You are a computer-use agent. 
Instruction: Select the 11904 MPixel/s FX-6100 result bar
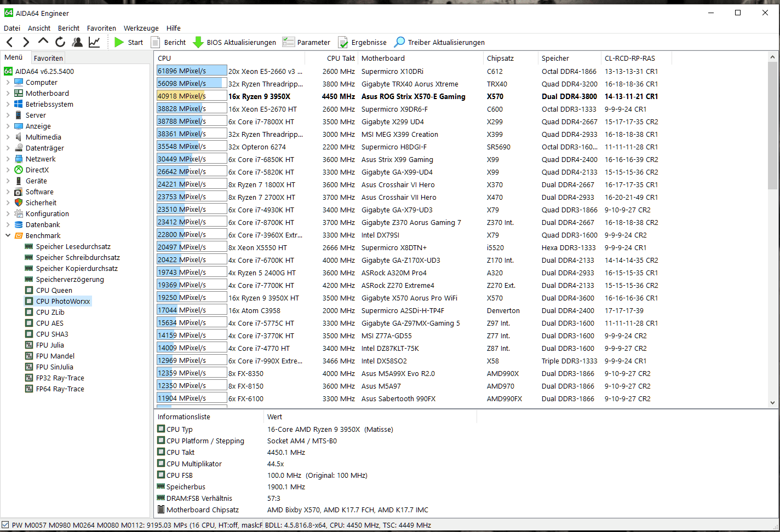(x=192, y=398)
